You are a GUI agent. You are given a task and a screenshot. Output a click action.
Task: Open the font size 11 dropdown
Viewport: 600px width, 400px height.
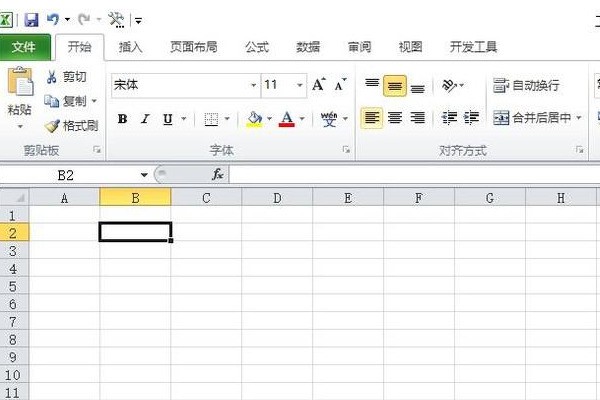(x=300, y=85)
